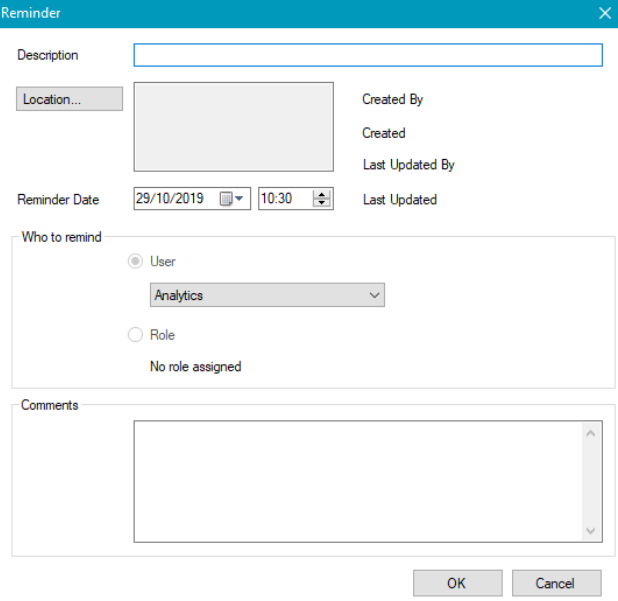Click the grey location display box
Image resolution: width=618 pixels, height=601 pixels.
pos(233,127)
